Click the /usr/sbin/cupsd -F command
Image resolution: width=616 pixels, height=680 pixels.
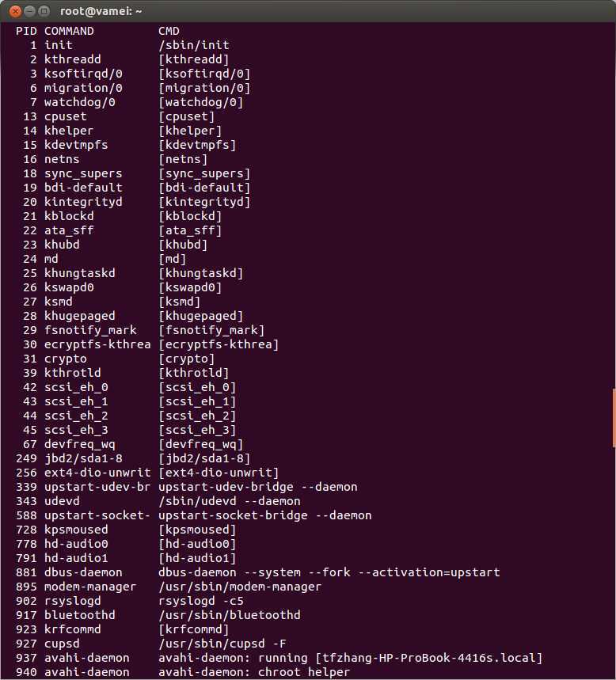tap(222, 644)
